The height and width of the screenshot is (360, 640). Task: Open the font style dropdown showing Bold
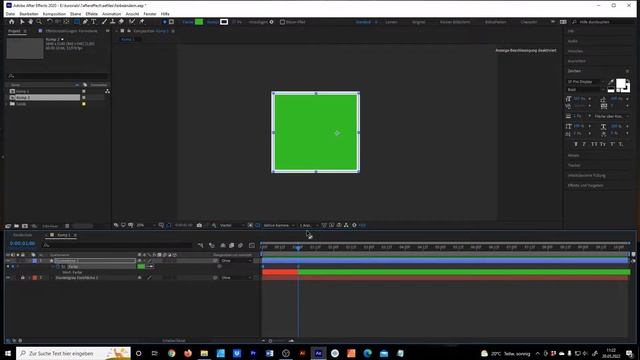pyautogui.click(x=585, y=89)
